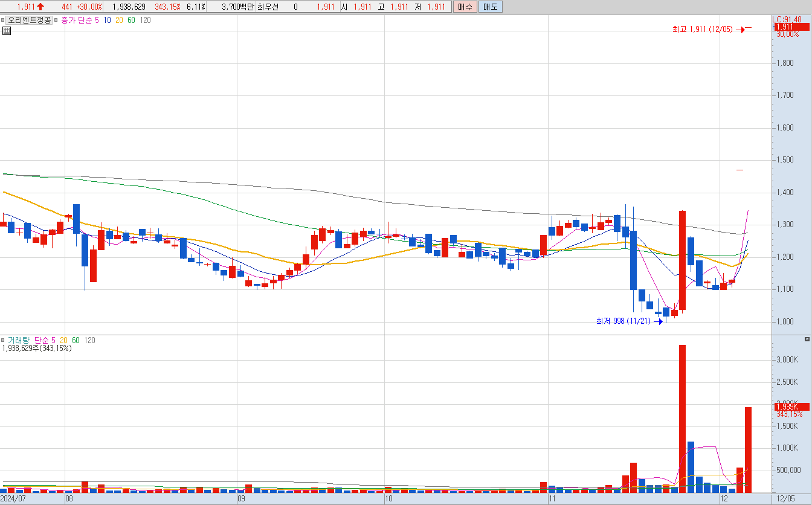Click the 6.11% value in header
This screenshot has height=505, width=812.
[x=196, y=7]
